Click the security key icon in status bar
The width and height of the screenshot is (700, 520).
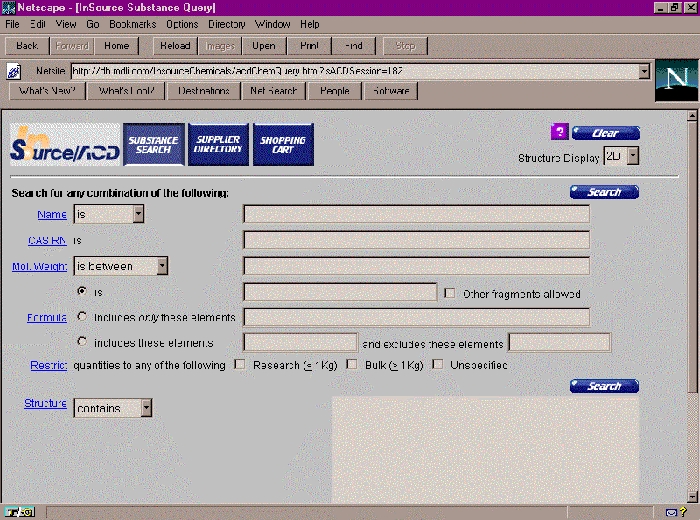point(19,512)
